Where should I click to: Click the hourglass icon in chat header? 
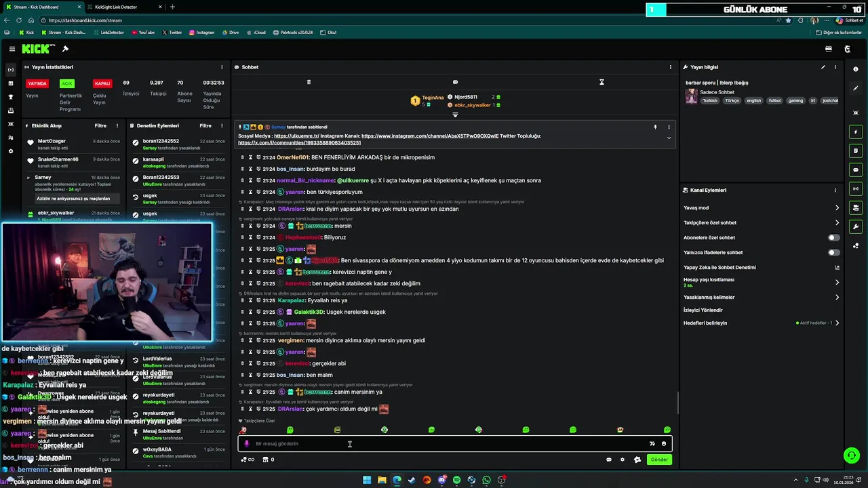pos(601,82)
